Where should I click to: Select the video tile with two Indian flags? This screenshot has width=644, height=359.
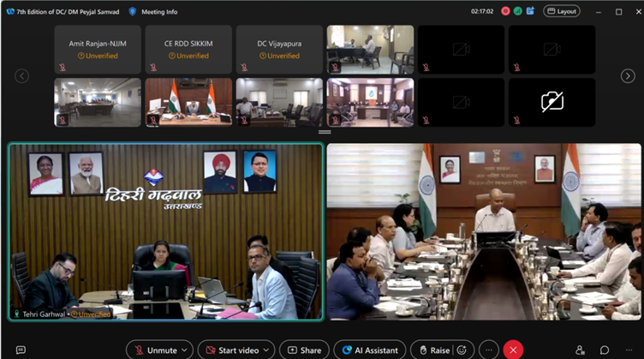pyautogui.click(x=188, y=102)
